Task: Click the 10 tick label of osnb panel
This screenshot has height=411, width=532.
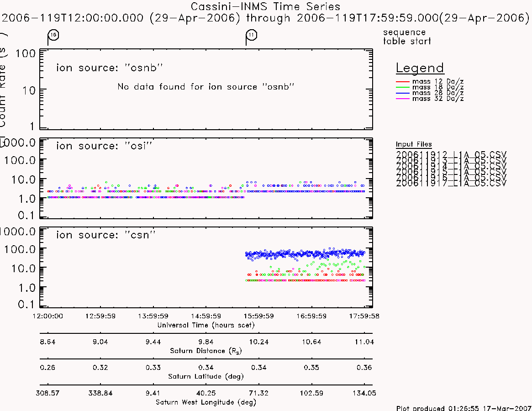Action: click(x=29, y=90)
